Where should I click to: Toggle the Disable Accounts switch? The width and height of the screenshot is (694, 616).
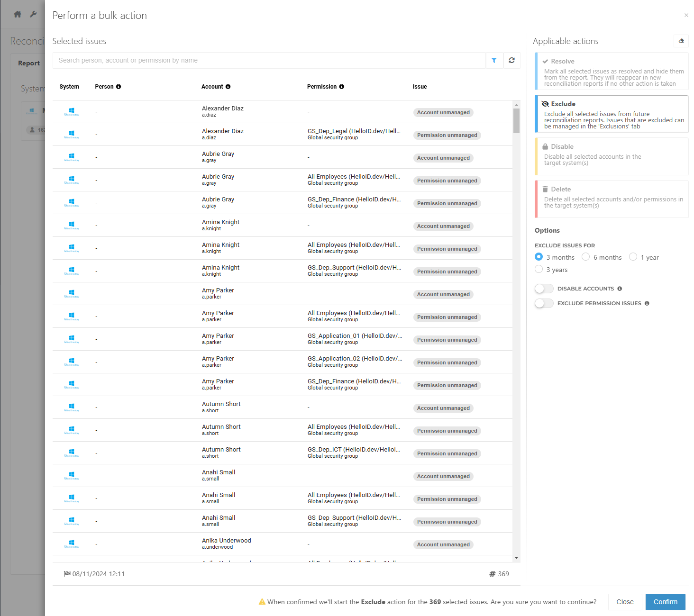(x=544, y=289)
